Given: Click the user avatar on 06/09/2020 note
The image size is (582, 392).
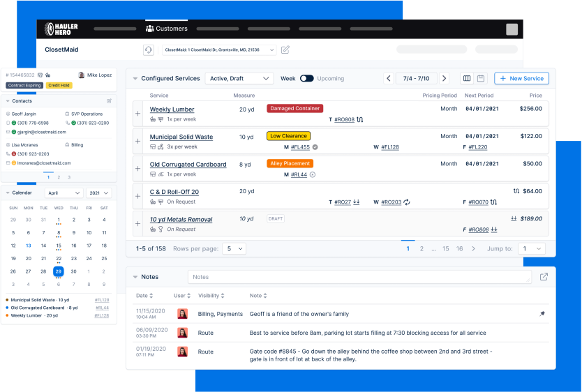Looking at the screenshot, I should coord(182,333).
